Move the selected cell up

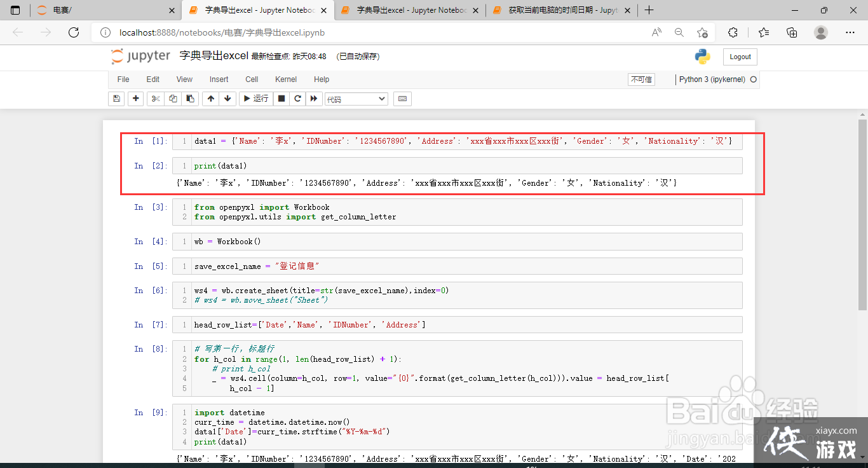pos(210,99)
